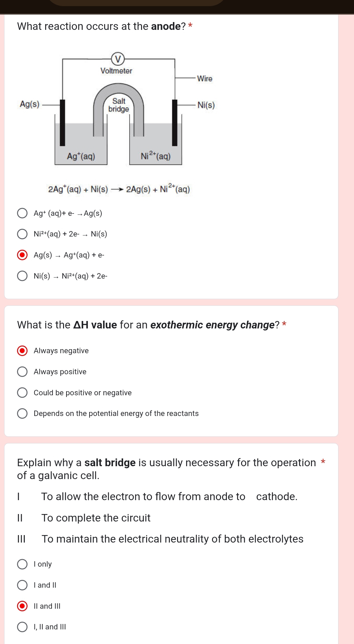Choose "I and II" answer

click(23, 585)
